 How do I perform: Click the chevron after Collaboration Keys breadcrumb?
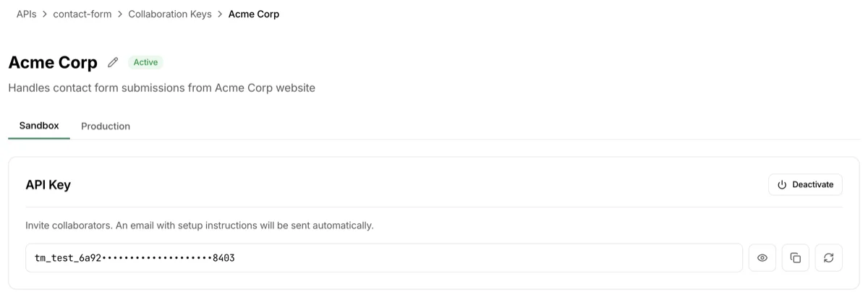point(220,14)
